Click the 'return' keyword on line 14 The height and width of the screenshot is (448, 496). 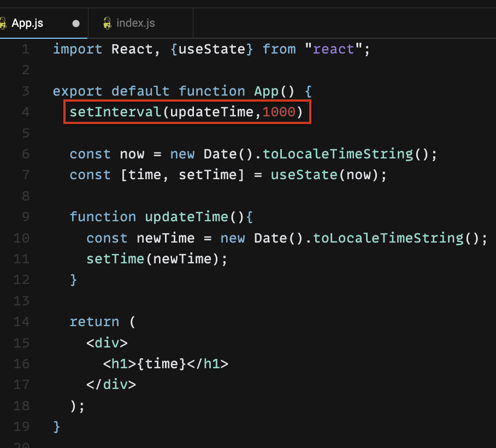95,322
